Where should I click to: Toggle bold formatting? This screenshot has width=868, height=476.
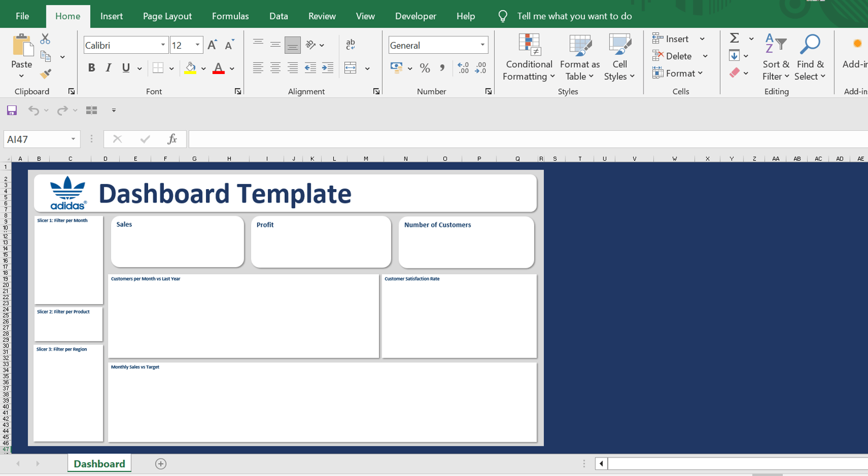[91, 68]
